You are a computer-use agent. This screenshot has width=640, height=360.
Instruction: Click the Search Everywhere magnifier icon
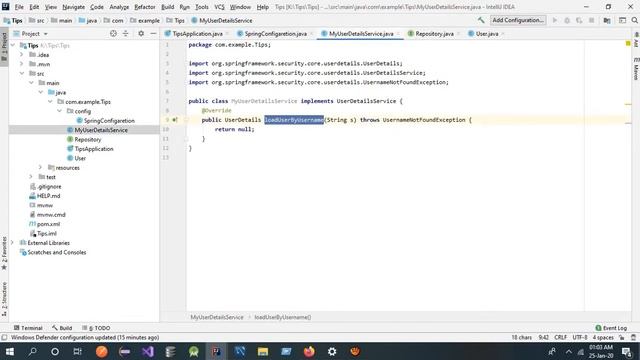pyautogui.click(x=634, y=20)
